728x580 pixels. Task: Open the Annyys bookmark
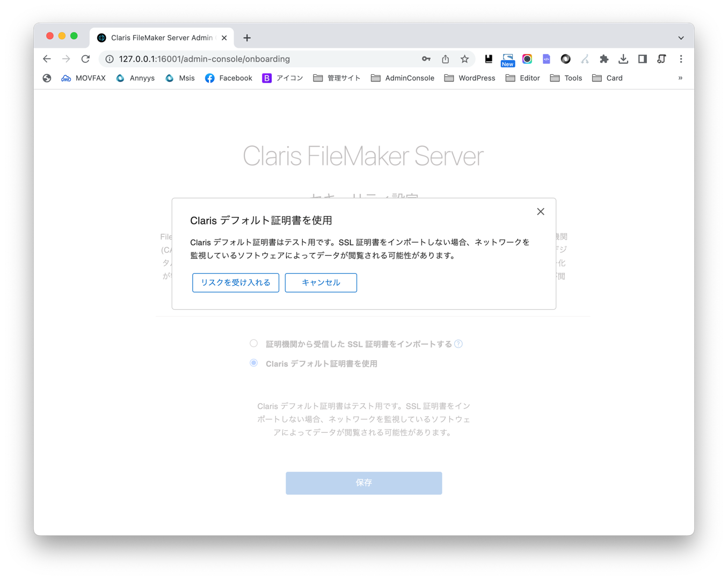point(135,78)
